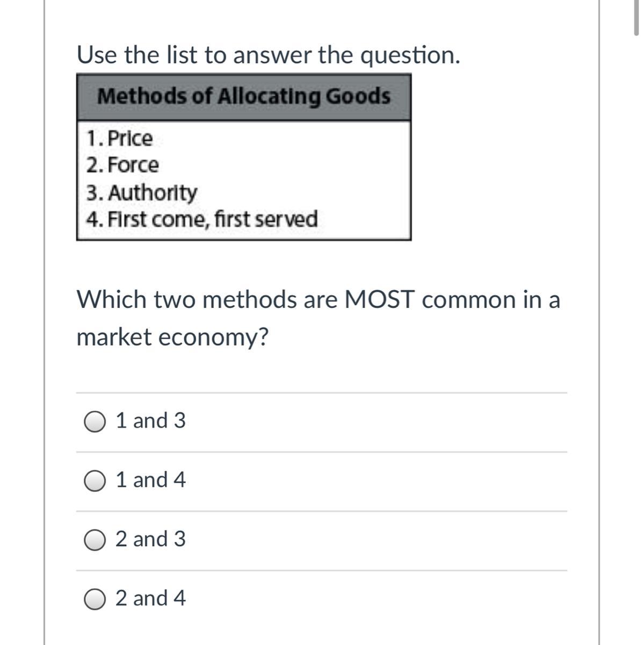Click the word "question." in the instruction

coord(410,55)
